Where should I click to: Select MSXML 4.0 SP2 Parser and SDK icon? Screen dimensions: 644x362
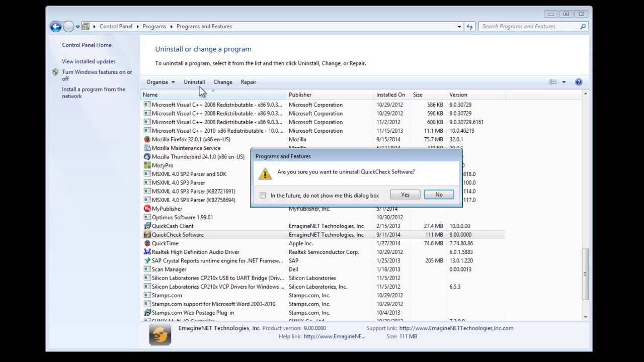[147, 174]
